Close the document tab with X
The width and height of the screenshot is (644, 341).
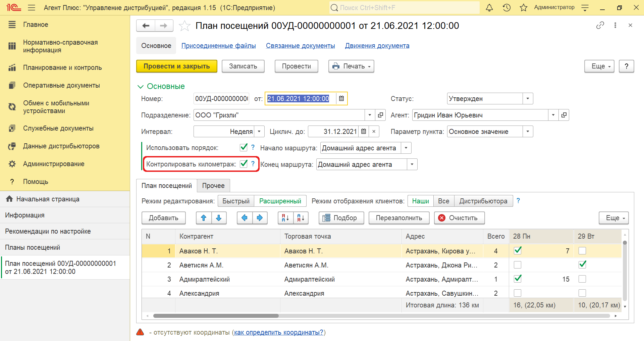(630, 25)
